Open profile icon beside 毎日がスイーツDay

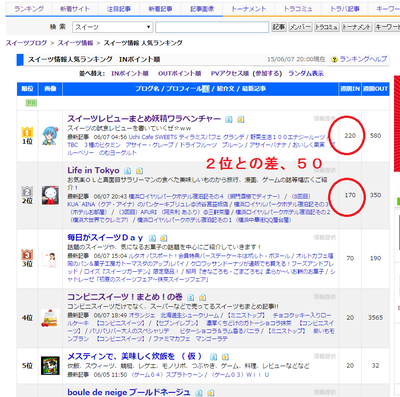[x=152, y=238]
